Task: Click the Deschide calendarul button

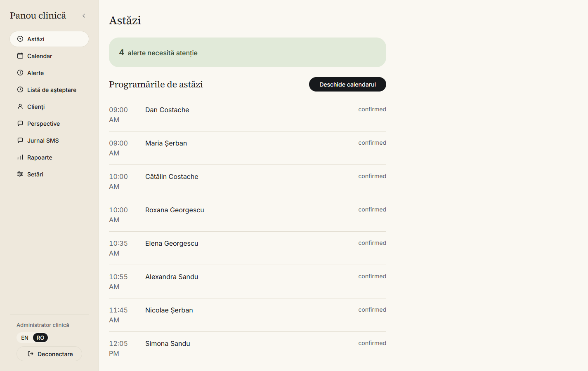Action: (347, 85)
